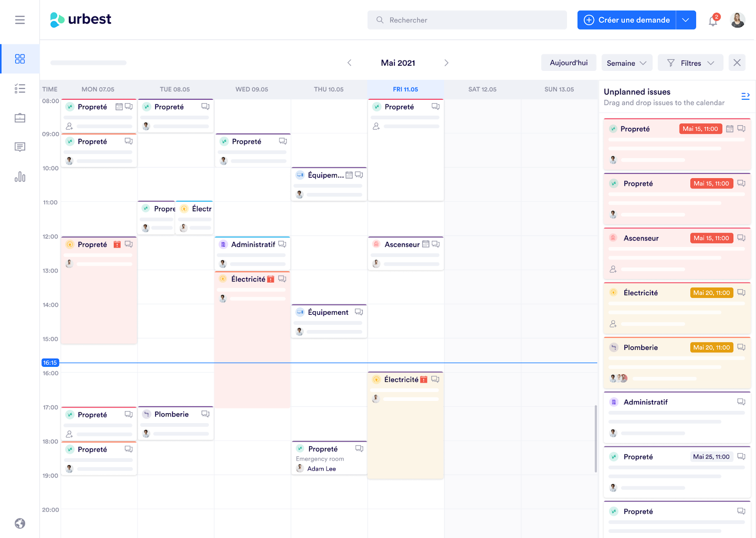Click the Aujourd'hui button

click(568, 62)
